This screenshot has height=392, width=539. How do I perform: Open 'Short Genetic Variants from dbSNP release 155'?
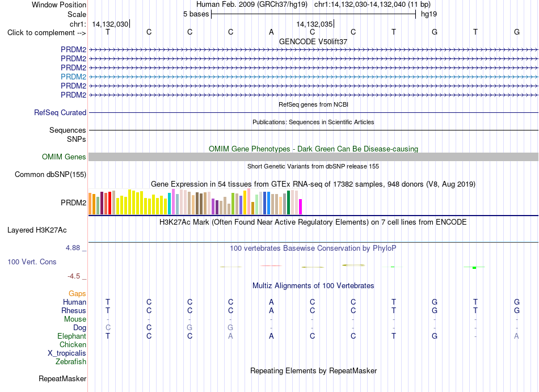[x=313, y=166]
